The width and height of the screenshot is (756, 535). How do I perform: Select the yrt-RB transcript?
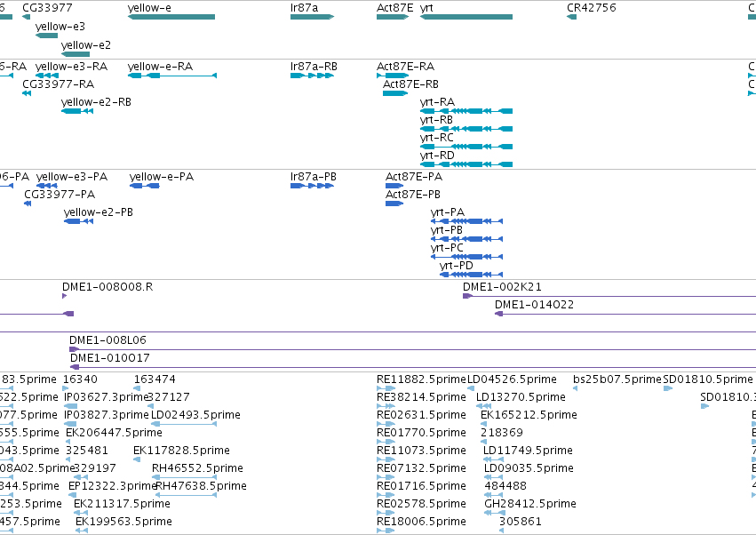pos(466,129)
